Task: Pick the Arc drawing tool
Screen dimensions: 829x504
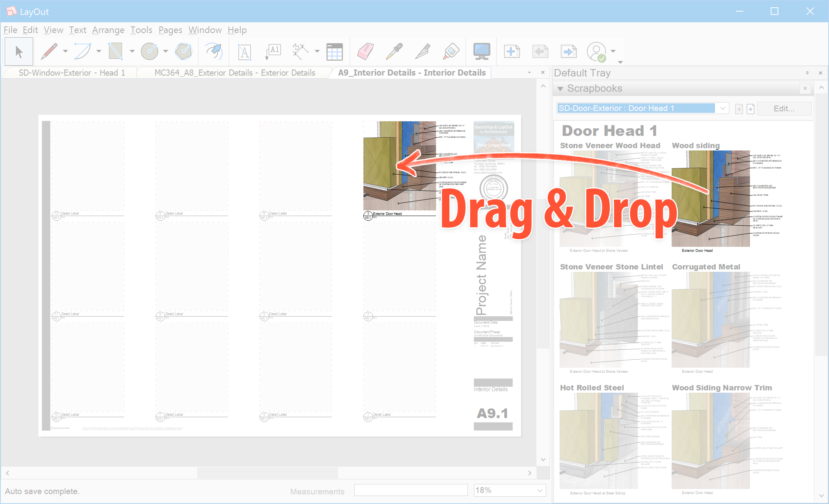Action: pos(83,51)
